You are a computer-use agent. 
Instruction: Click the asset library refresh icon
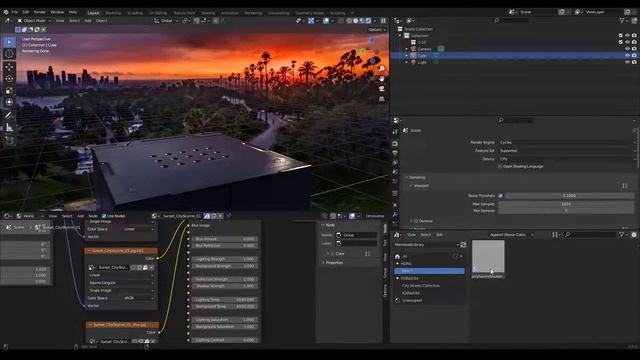point(463,245)
